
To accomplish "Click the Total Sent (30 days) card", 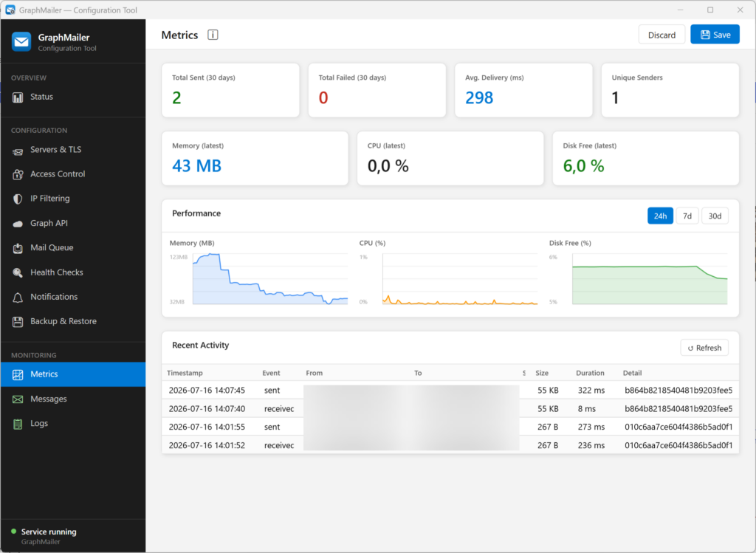I will 230,90.
